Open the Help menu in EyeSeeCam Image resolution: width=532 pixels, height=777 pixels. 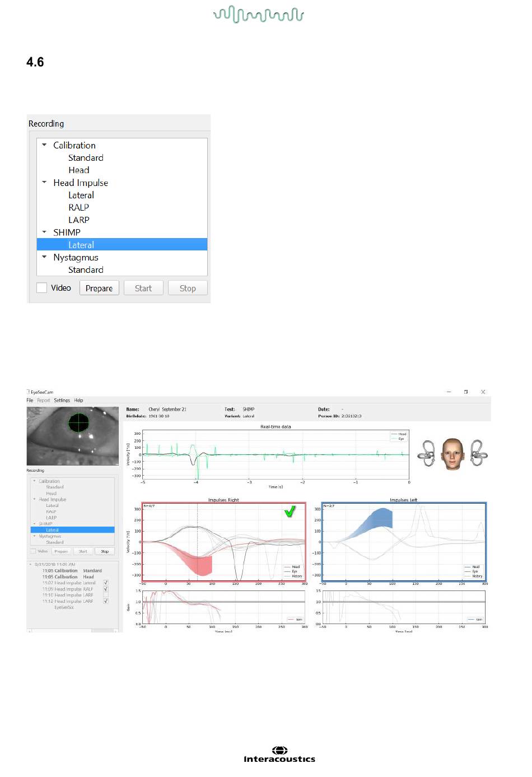78,400
